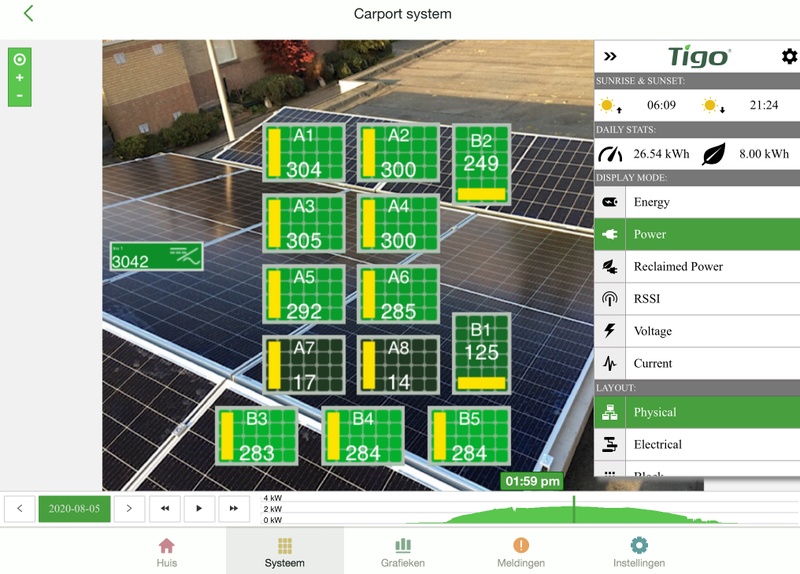Select solar panel A5 showing 292
800x574 pixels.
coord(304,294)
